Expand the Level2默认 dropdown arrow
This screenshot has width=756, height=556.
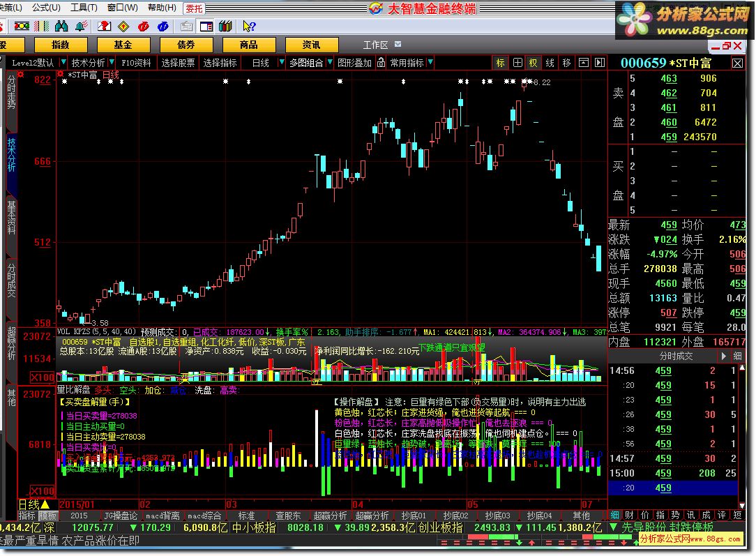click(63, 62)
